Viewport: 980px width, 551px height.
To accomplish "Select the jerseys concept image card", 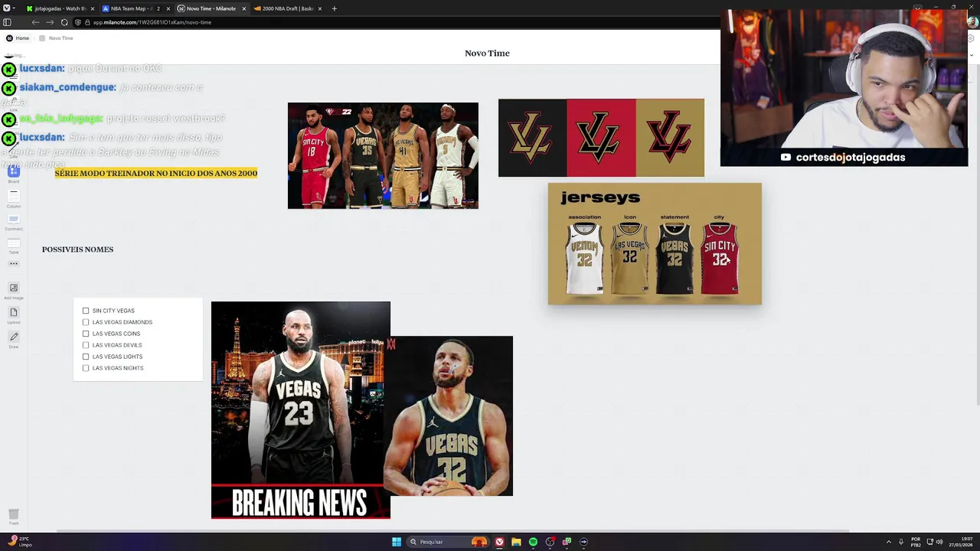I will (x=655, y=244).
